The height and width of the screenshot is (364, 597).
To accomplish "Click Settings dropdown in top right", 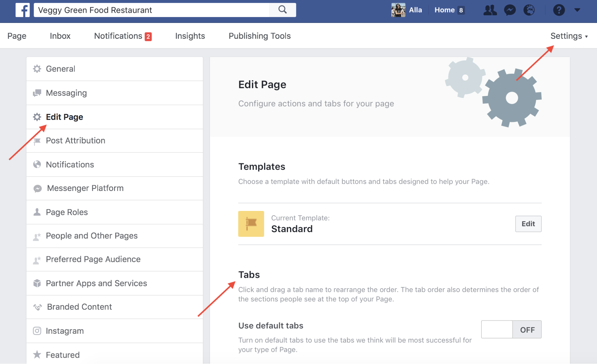I will 569,36.
